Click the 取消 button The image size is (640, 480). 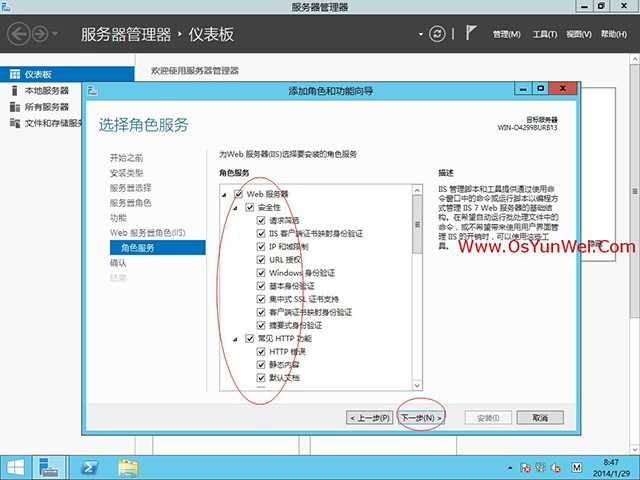coord(540,418)
